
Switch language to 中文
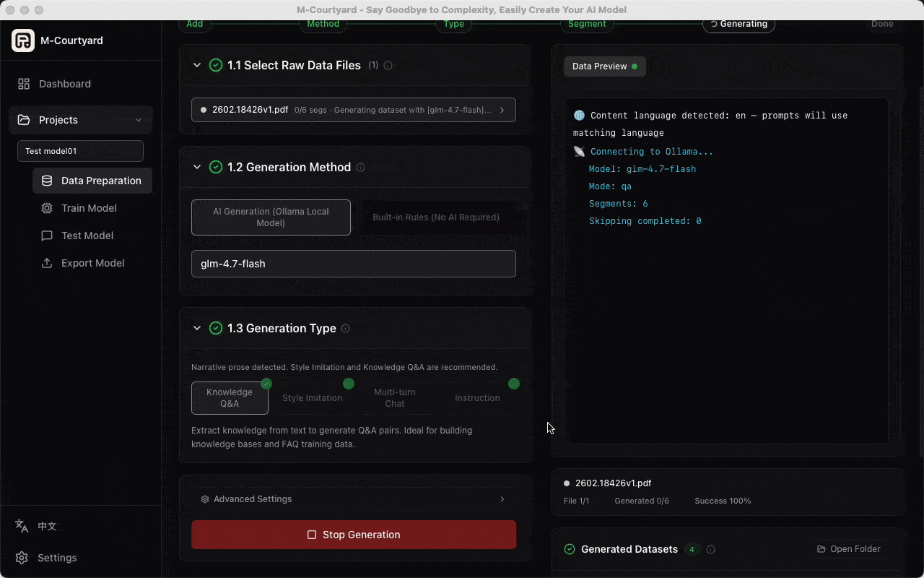click(x=47, y=526)
